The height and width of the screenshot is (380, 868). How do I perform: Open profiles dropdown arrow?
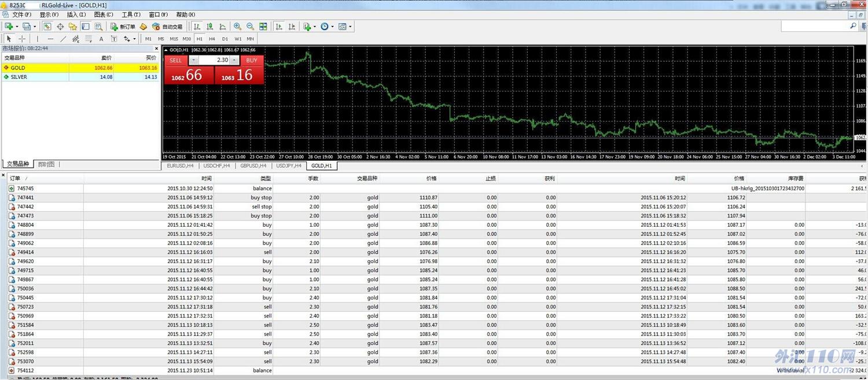(x=35, y=27)
